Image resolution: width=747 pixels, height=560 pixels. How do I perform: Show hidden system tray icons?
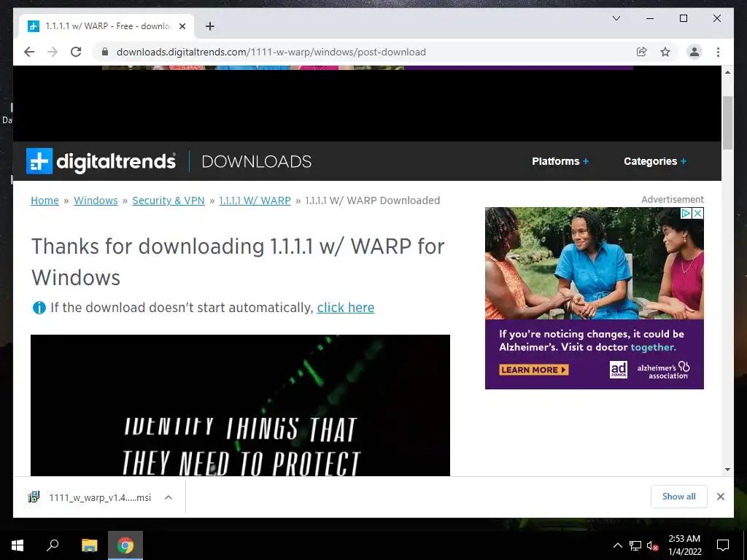(x=617, y=545)
